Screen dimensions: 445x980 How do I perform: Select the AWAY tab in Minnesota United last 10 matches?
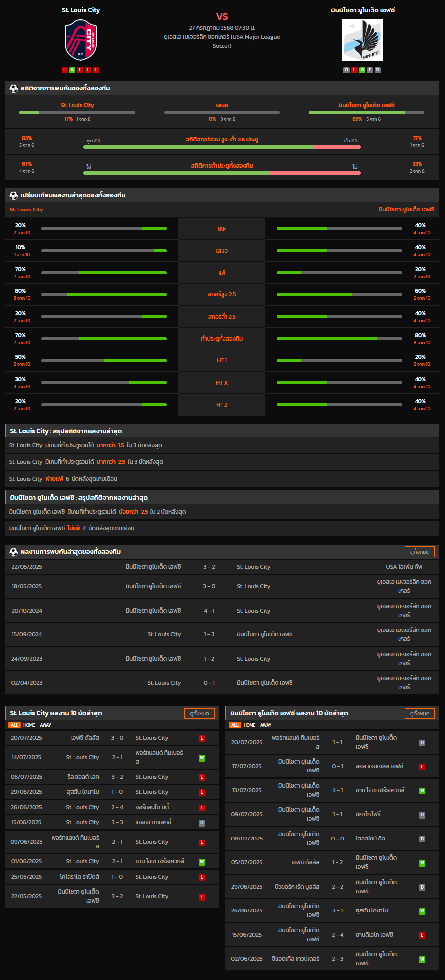266,725
